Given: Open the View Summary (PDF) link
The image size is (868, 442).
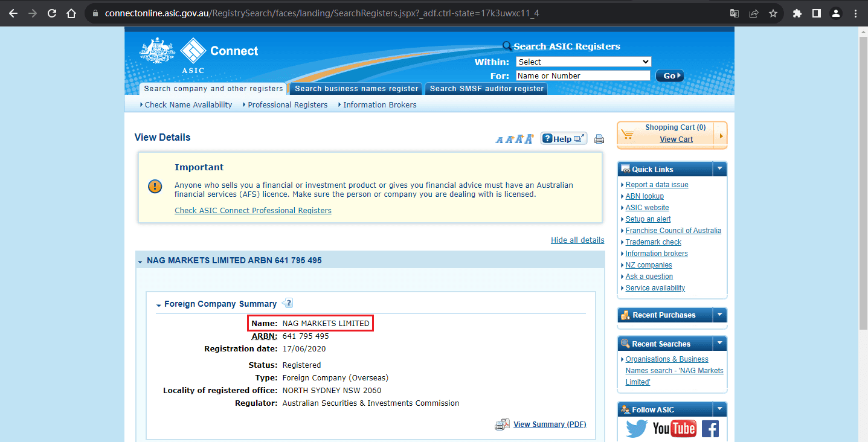Looking at the screenshot, I should click(x=550, y=424).
